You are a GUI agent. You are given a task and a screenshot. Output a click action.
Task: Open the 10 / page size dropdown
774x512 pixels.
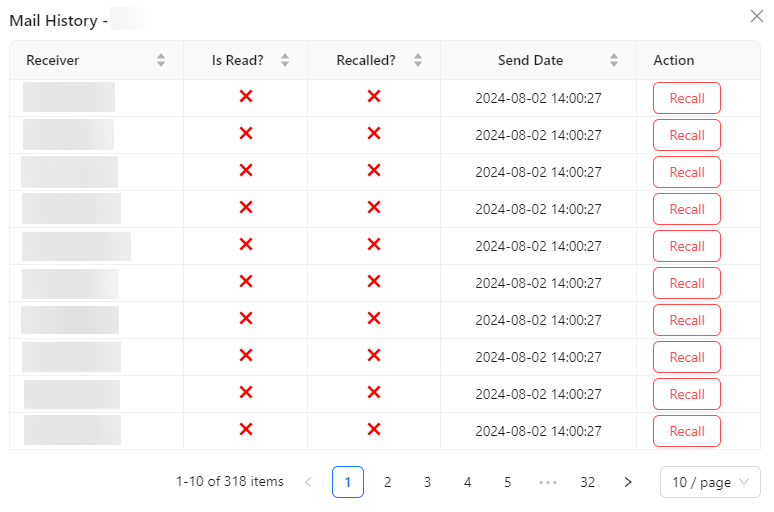point(710,482)
